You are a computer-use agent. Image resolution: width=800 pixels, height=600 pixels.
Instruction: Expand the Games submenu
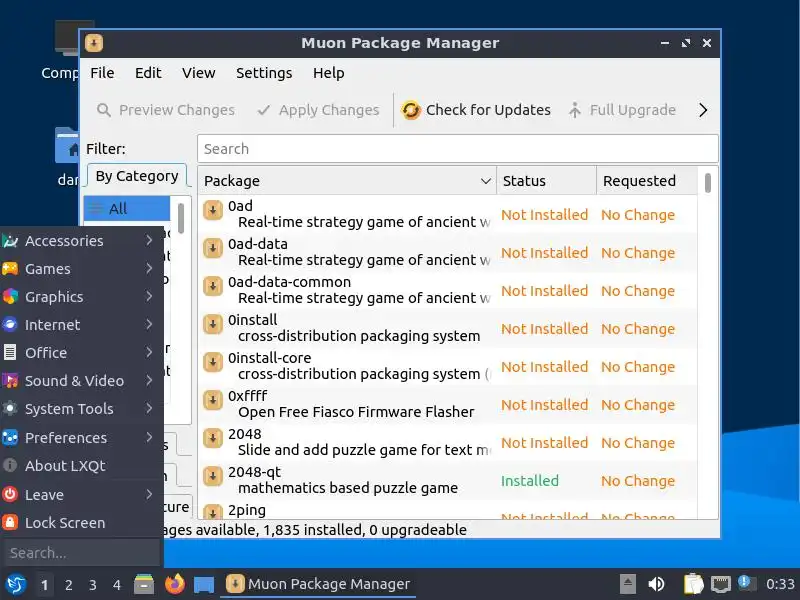click(82, 269)
